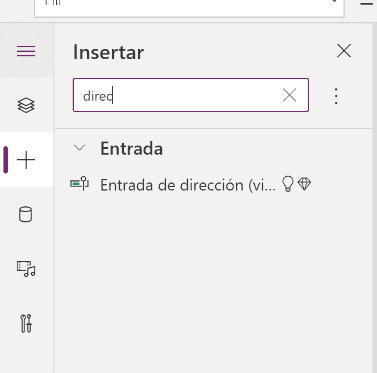Click the premium diamond icon

coord(304,184)
